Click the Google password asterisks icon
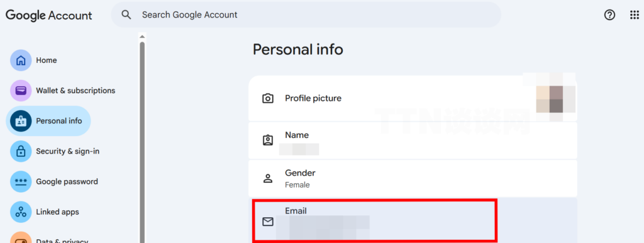The height and width of the screenshot is (243, 644). click(x=21, y=182)
